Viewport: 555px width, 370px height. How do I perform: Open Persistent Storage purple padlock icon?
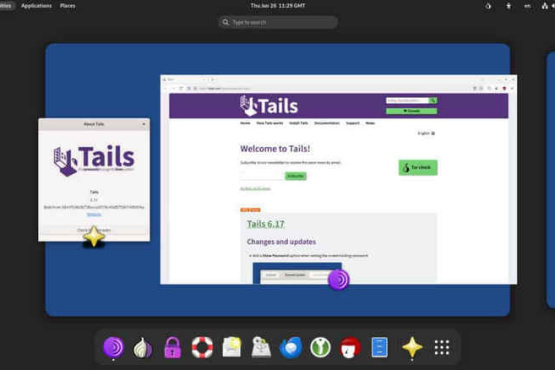(173, 347)
